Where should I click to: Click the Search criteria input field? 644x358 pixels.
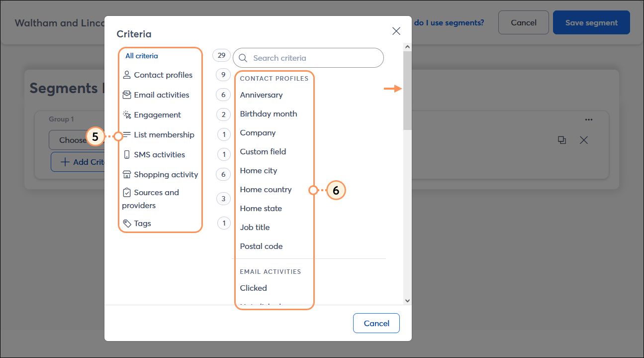click(x=308, y=58)
